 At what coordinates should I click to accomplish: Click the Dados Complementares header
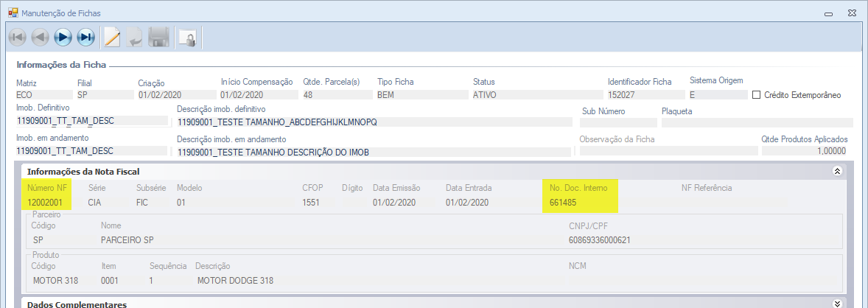(77, 304)
